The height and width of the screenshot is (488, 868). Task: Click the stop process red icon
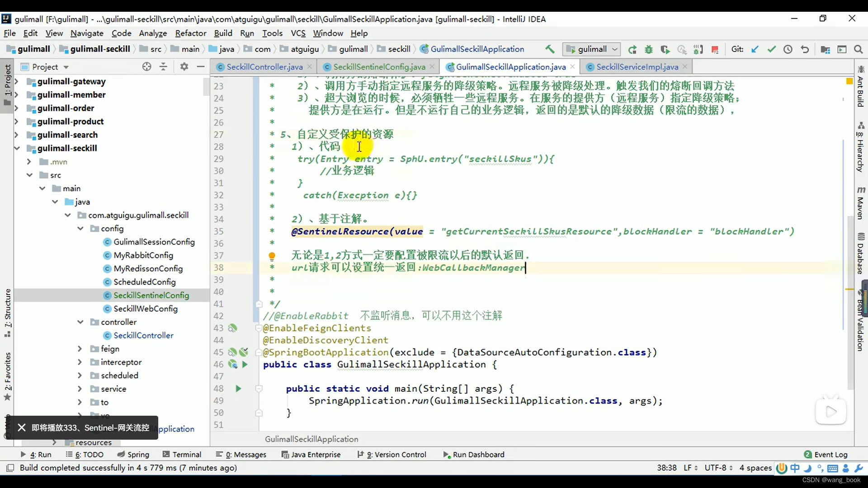pyautogui.click(x=715, y=49)
